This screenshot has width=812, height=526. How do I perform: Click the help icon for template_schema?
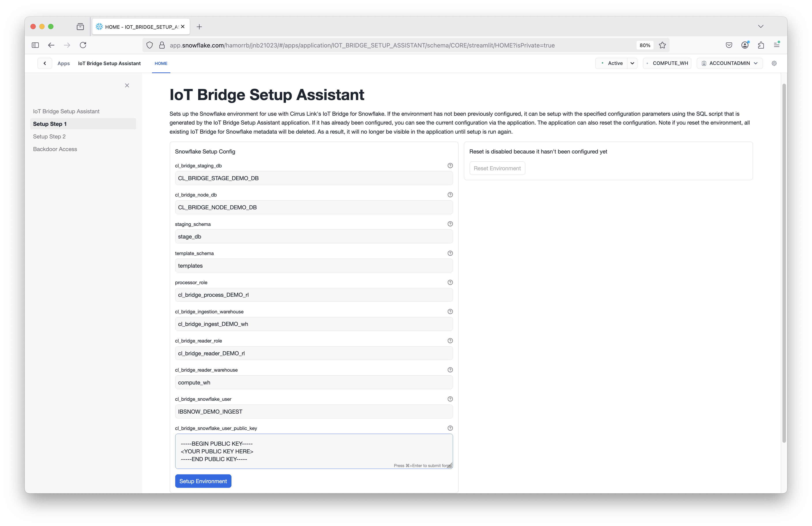tap(450, 253)
